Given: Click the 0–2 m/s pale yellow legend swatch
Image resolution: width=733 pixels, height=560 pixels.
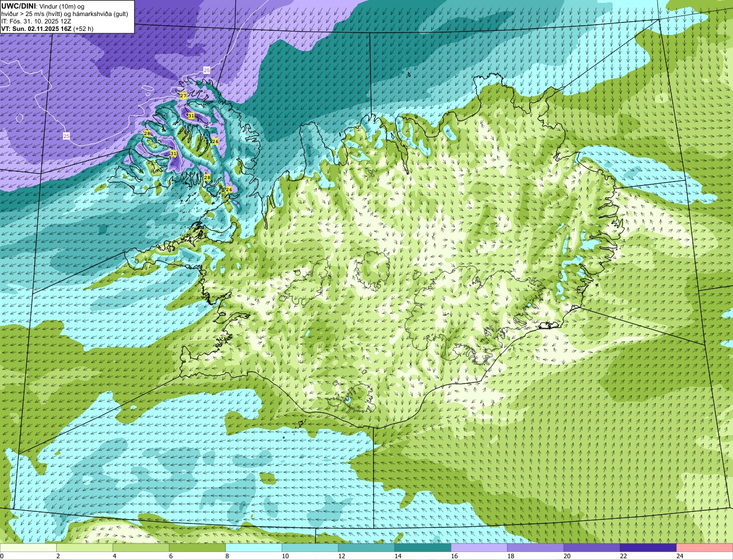Looking at the screenshot, I should [29, 547].
